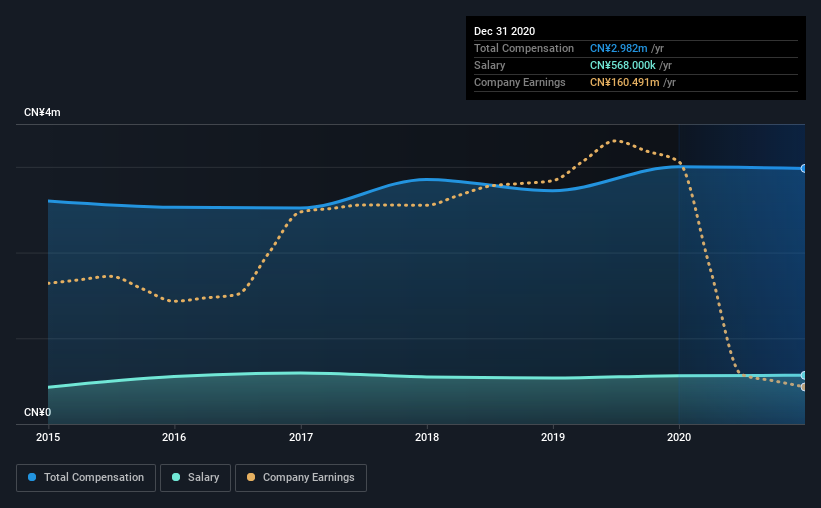Click the Dec 31 2020 tooltip date
This screenshot has width=821, height=508.
[504, 31]
